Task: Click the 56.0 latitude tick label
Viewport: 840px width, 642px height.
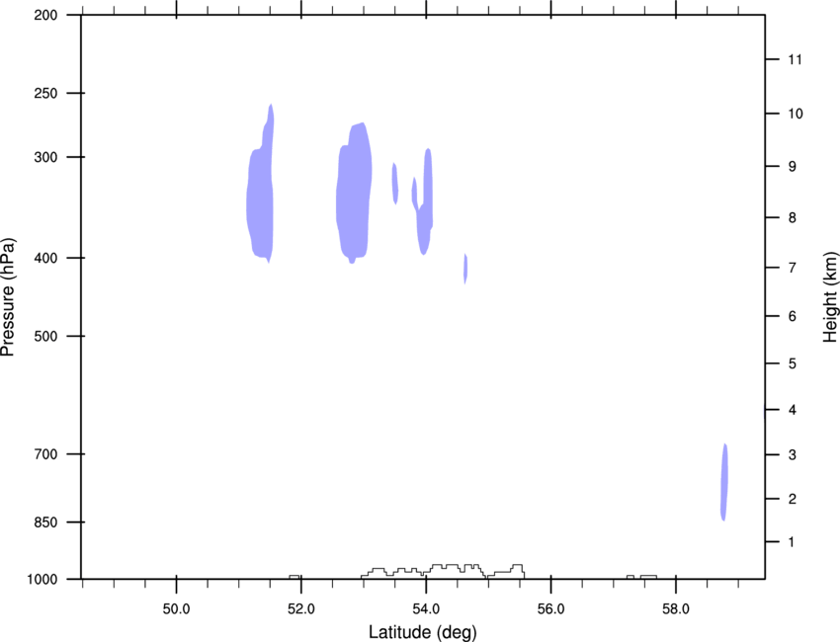Action: click(551, 609)
